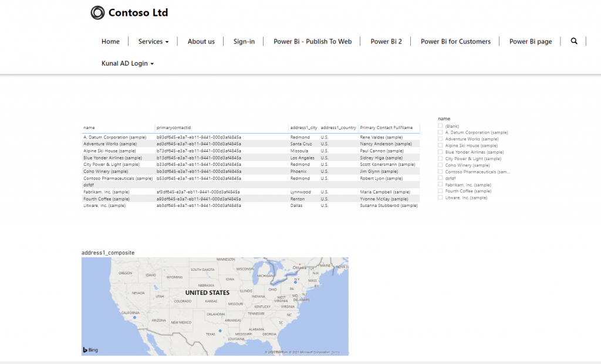This screenshot has width=601, height=364.
Task: Click the Missoula city cell
Action: [x=299, y=151]
